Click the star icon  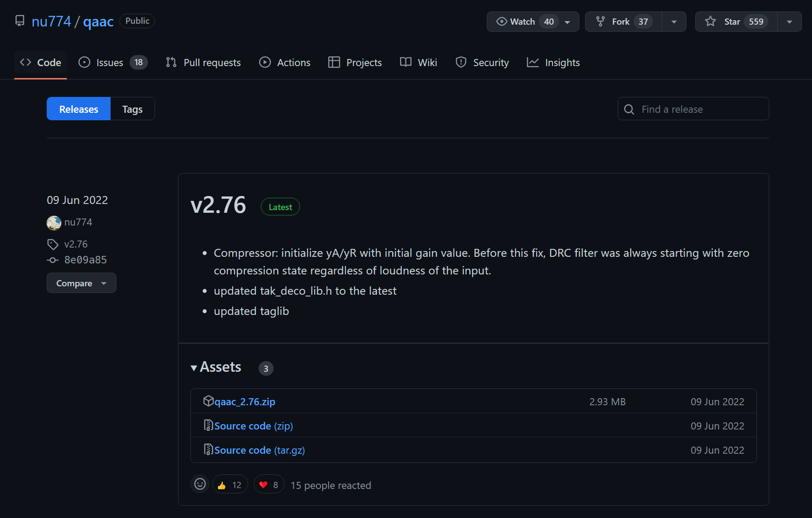710,21
